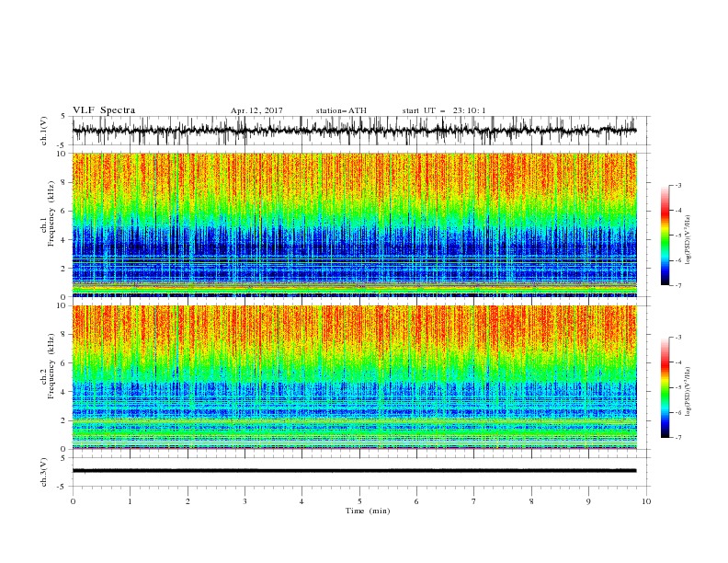Click time axis tick label "5"
728x563 pixels.
(x=359, y=501)
